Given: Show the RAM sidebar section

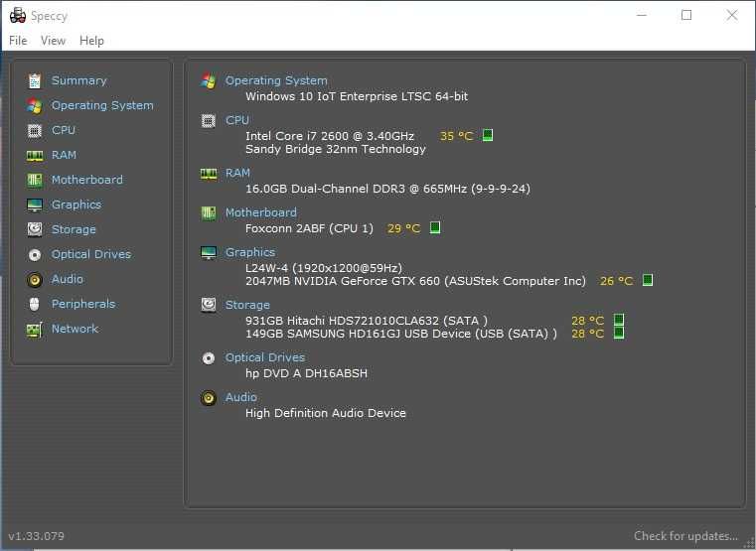Looking at the screenshot, I should click(64, 155).
